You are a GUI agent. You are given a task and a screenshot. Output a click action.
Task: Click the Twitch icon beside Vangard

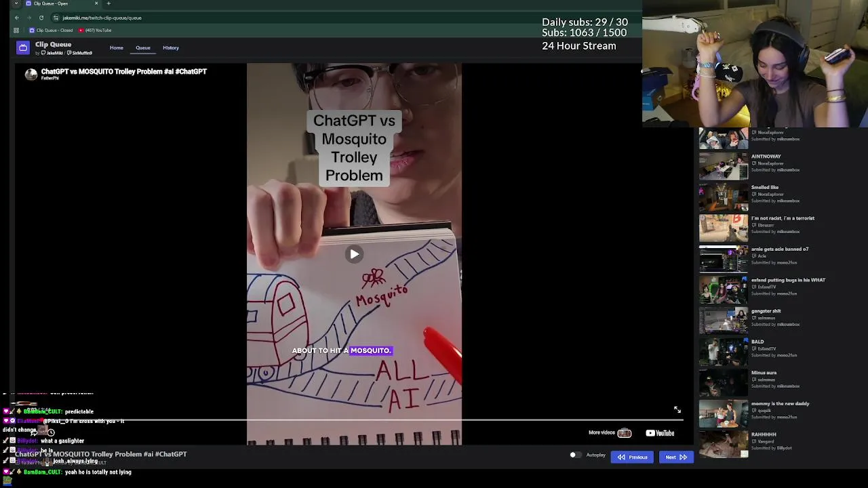point(753,441)
